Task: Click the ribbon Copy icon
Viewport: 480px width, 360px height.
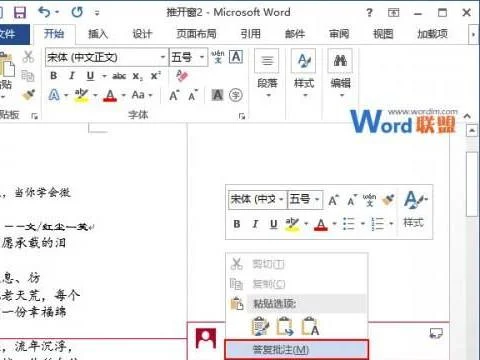Action: point(28,76)
